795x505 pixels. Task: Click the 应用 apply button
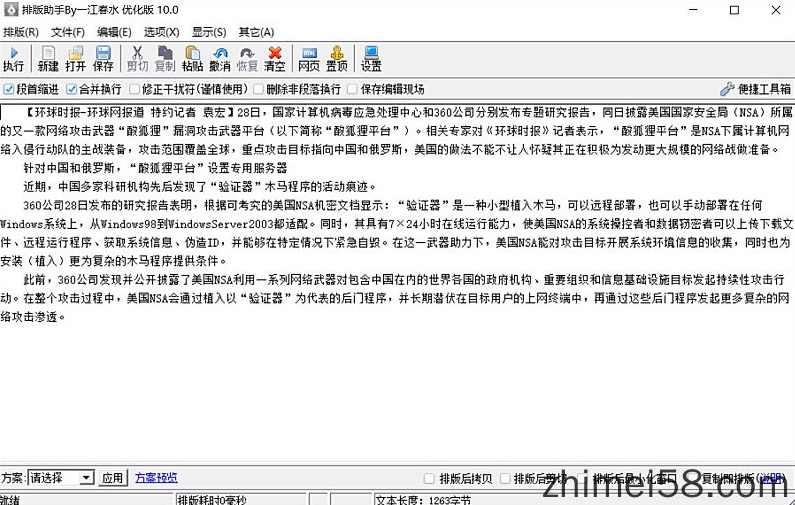point(113,478)
